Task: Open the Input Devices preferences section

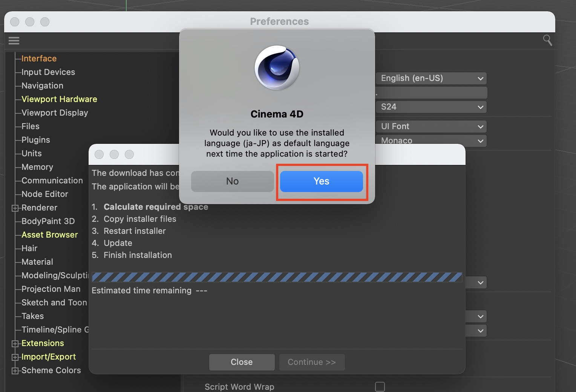Action: [x=48, y=72]
